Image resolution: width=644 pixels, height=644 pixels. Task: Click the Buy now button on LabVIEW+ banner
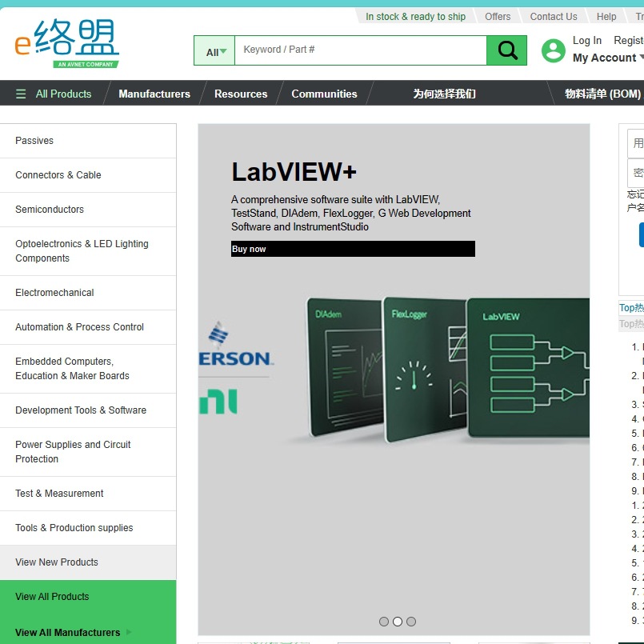(353, 249)
